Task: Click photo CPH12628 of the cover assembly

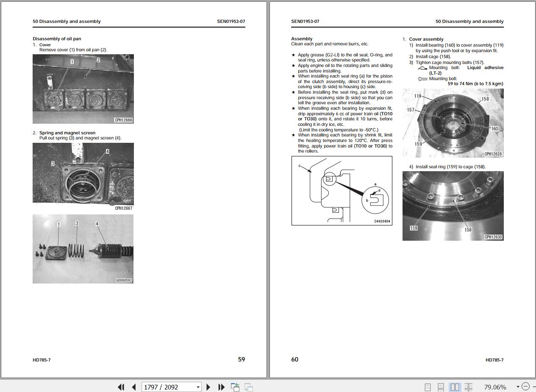Action: 453,123
